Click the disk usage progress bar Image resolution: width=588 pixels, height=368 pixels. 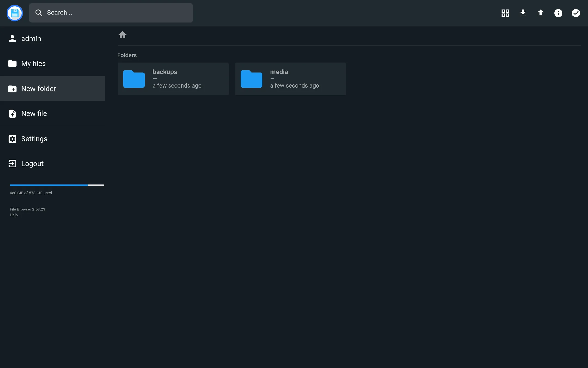coord(57,185)
